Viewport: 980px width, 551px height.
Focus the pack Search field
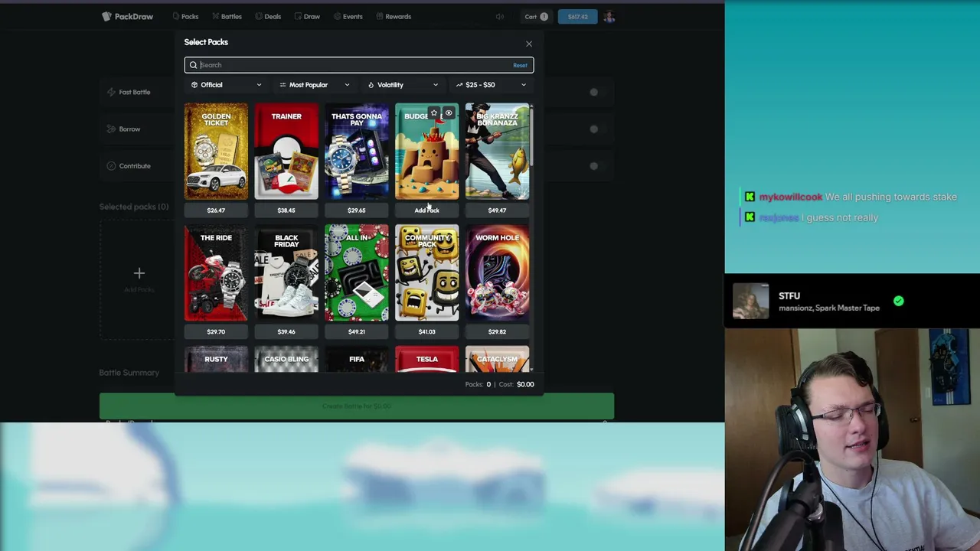[358, 65]
